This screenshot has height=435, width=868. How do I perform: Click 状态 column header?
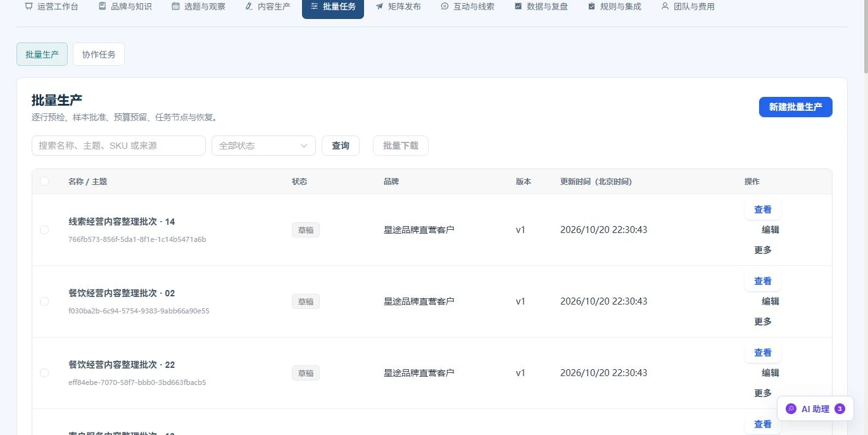point(299,182)
